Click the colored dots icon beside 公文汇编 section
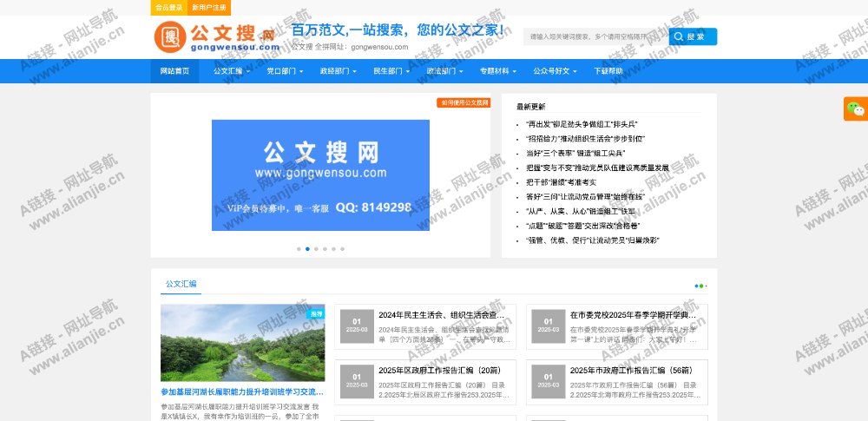The width and height of the screenshot is (868, 421). pos(700,286)
